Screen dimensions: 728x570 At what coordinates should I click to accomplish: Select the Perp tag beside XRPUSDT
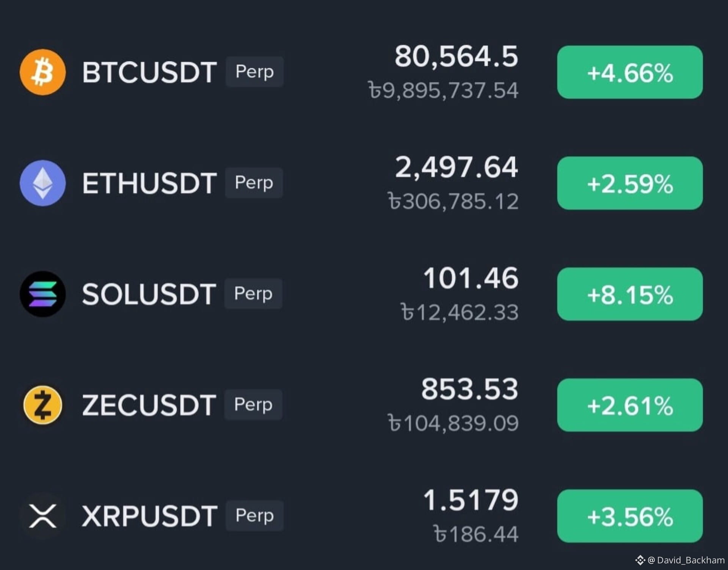tap(254, 516)
